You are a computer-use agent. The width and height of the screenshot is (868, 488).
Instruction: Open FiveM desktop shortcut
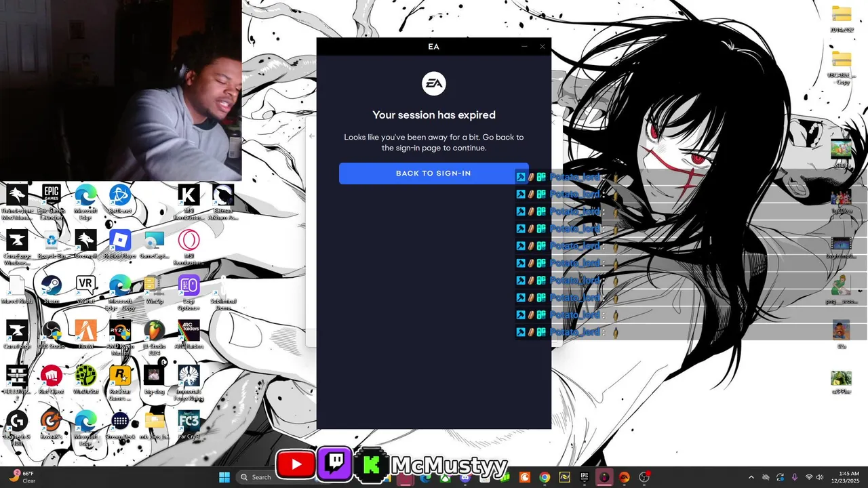[x=85, y=335]
